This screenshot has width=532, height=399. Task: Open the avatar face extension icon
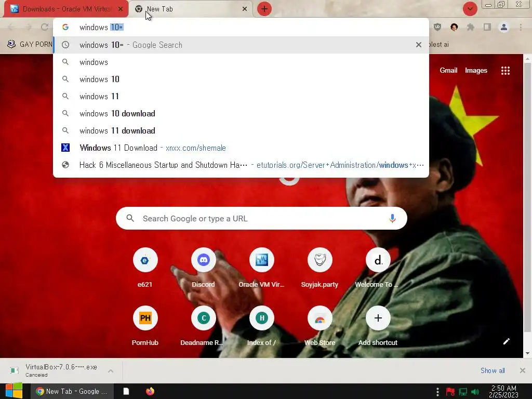[454, 27]
